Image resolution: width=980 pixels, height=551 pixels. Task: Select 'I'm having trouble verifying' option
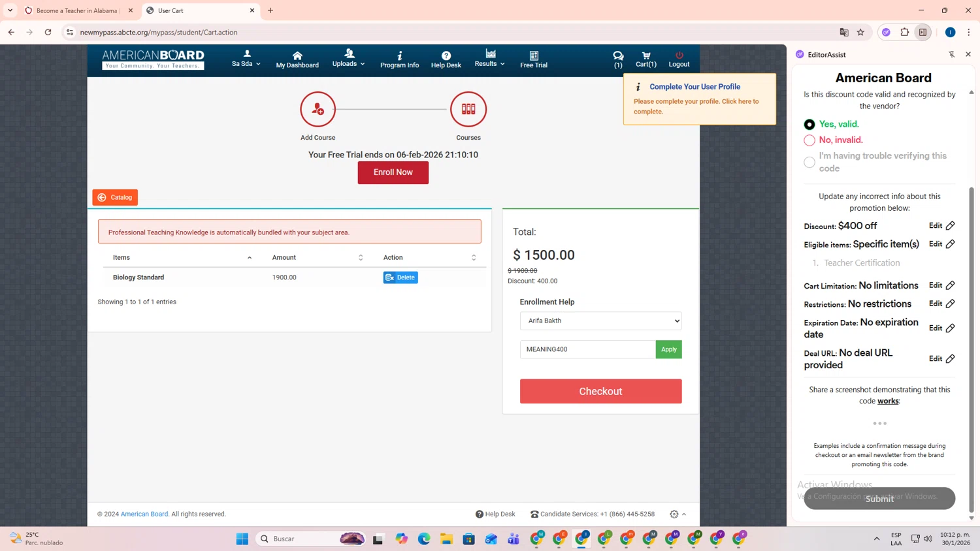pos(809,162)
